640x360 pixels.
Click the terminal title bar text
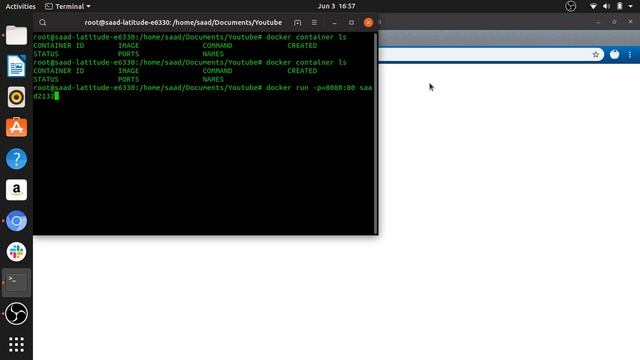click(183, 22)
